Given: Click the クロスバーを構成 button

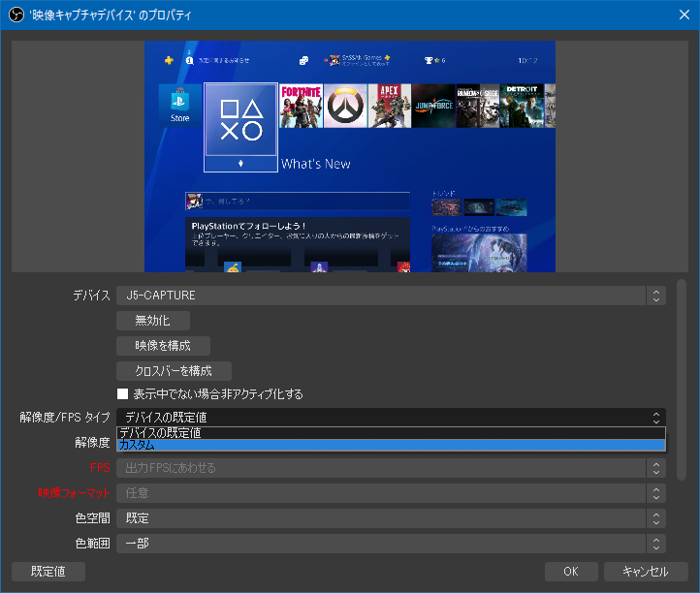Looking at the screenshot, I should pyautogui.click(x=175, y=371).
